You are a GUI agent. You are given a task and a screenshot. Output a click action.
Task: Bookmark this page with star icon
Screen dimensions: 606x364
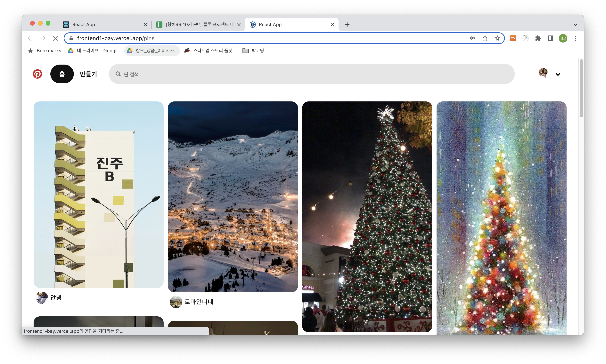click(x=497, y=38)
